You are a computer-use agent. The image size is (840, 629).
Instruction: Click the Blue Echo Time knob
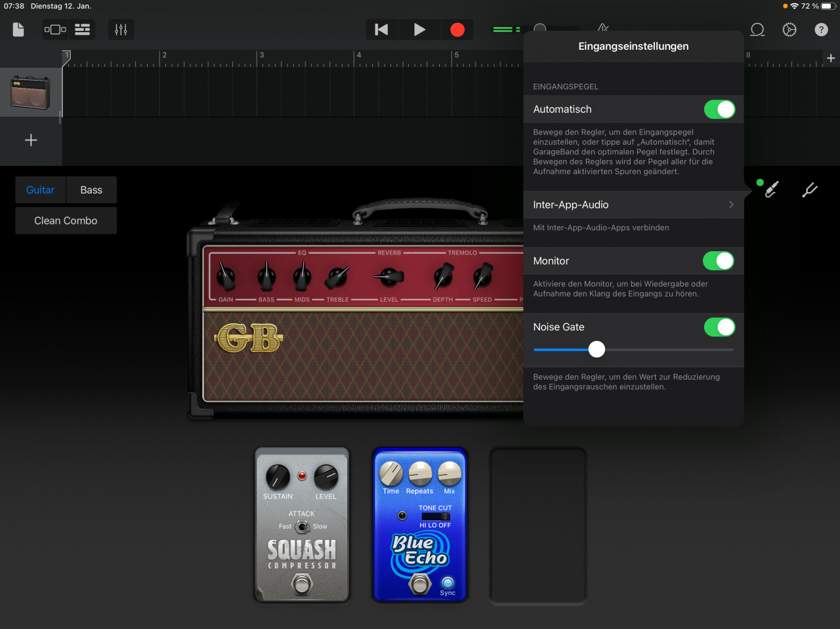pyautogui.click(x=391, y=474)
